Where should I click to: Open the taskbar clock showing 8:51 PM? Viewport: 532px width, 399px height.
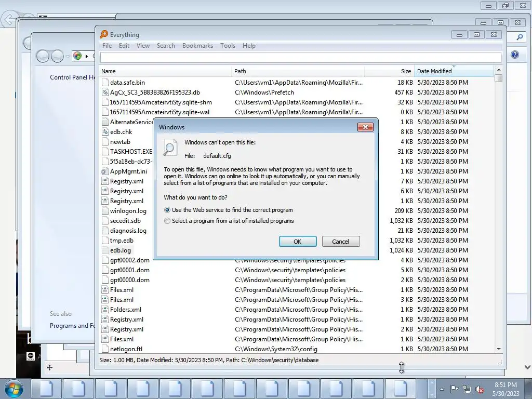click(x=506, y=389)
